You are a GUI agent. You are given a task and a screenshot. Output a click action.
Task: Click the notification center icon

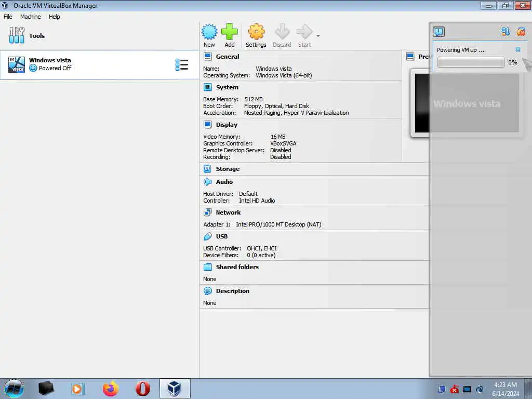pyautogui.click(x=438, y=32)
